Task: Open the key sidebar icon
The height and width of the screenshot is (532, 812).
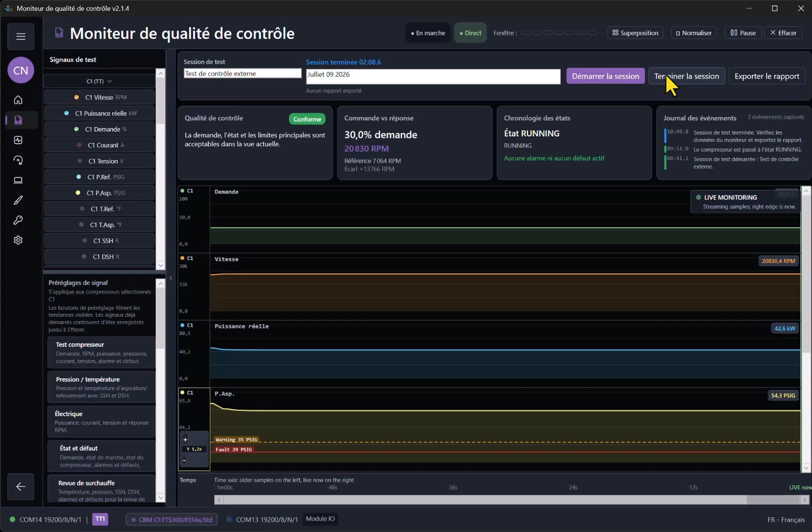Action: (18, 220)
